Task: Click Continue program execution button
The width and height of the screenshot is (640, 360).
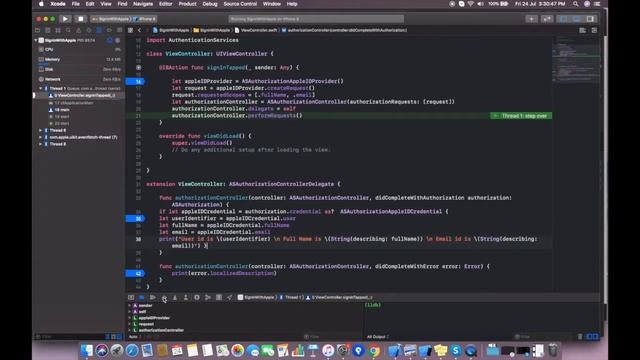Action: [153, 298]
